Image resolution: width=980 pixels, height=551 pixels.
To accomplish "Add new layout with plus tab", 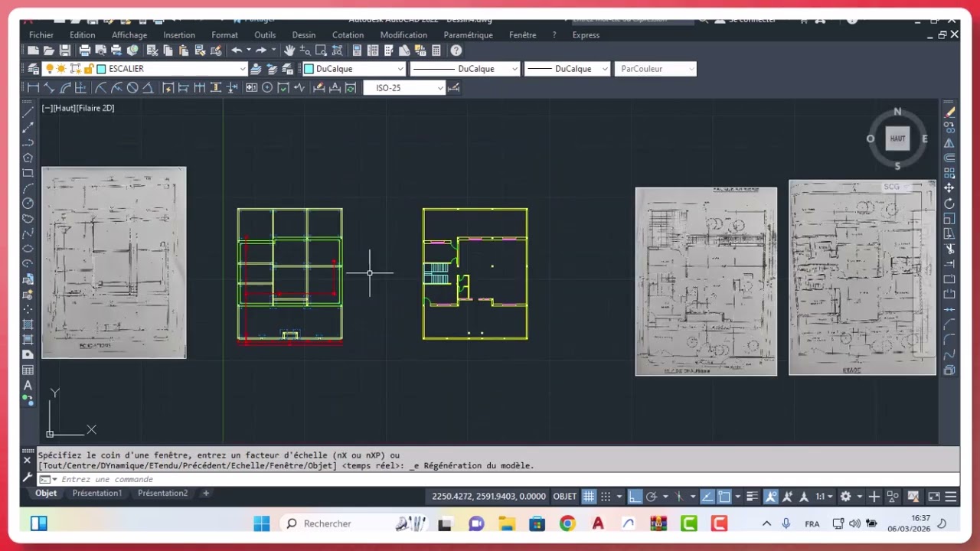I will coord(206,494).
